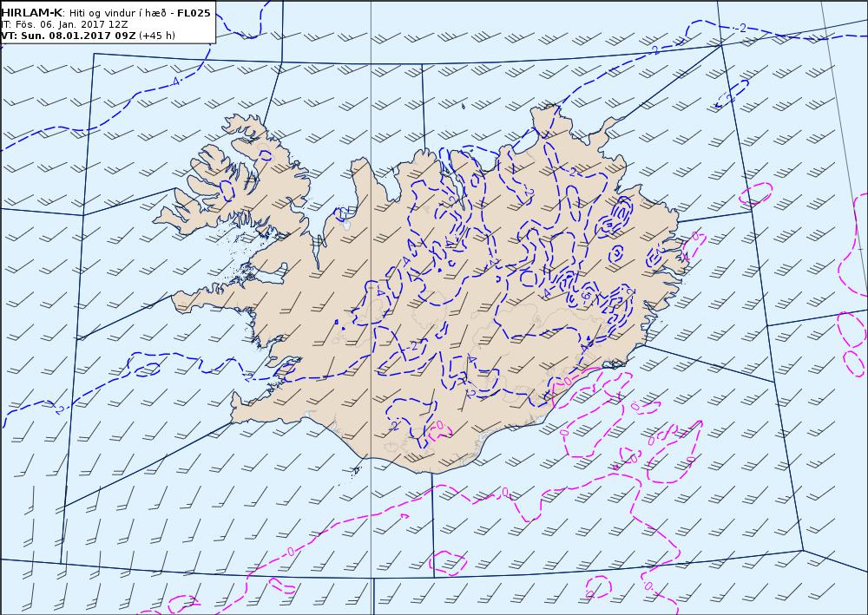The image size is (868, 615).
Task: Select the 'Hiti og vindur í hæð' title text
Action: 118,13
